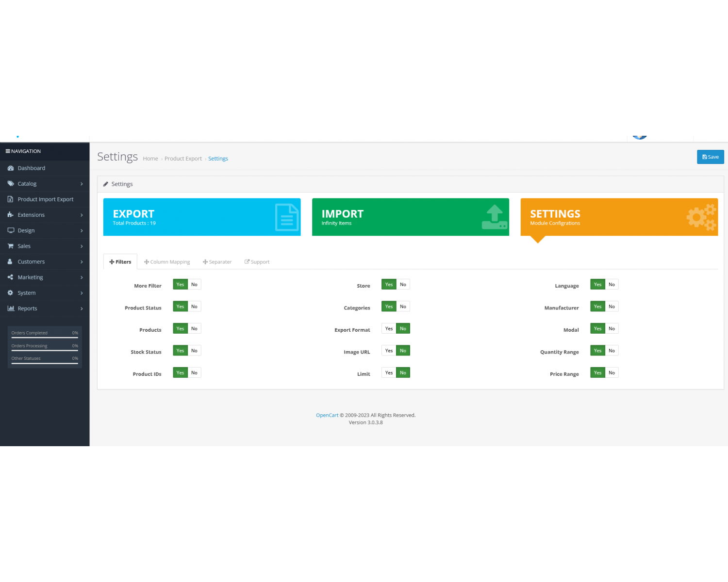728x582 pixels.
Task: Click the Import upload icon
Action: point(494,217)
